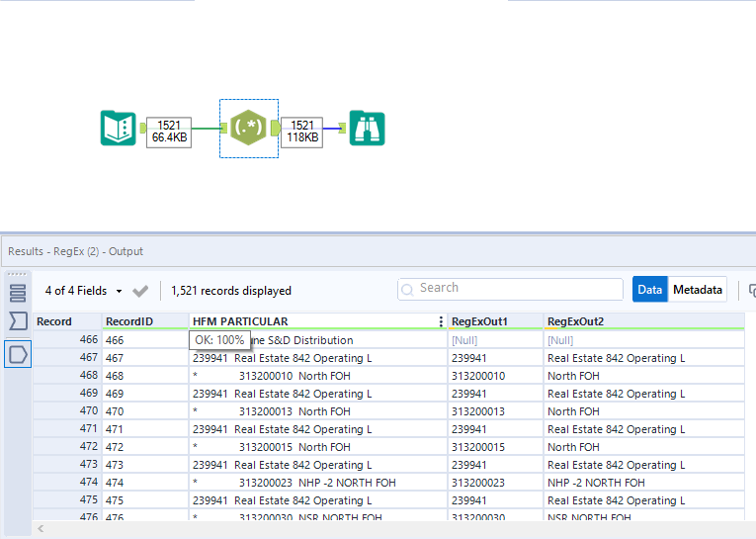This screenshot has height=539, width=756.
Task: Switch to the Data view
Action: pyautogui.click(x=649, y=290)
